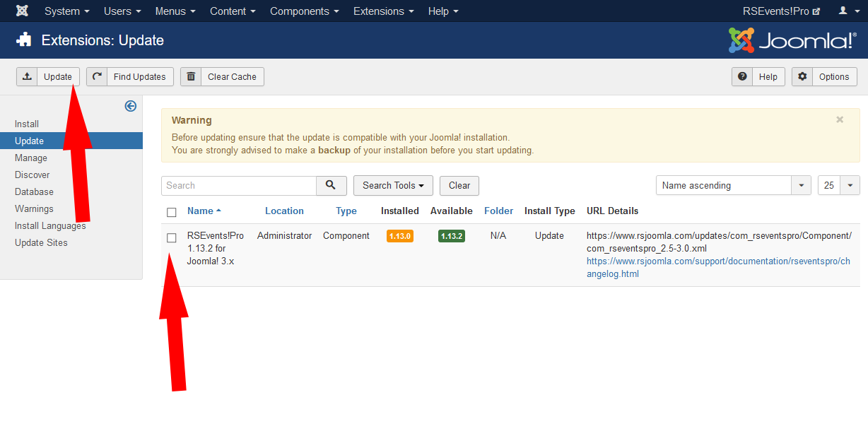The height and width of the screenshot is (448, 868).
Task: Sort by Folder column header
Action: tap(498, 211)
